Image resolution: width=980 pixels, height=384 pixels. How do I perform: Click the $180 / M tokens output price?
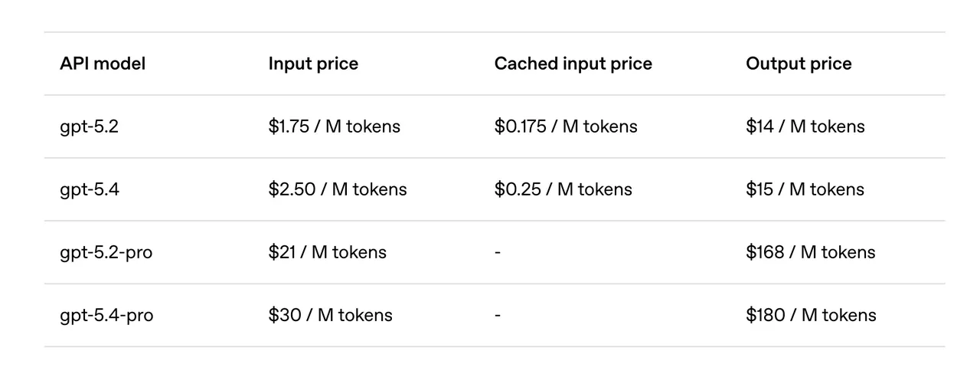tap(811, 315)
